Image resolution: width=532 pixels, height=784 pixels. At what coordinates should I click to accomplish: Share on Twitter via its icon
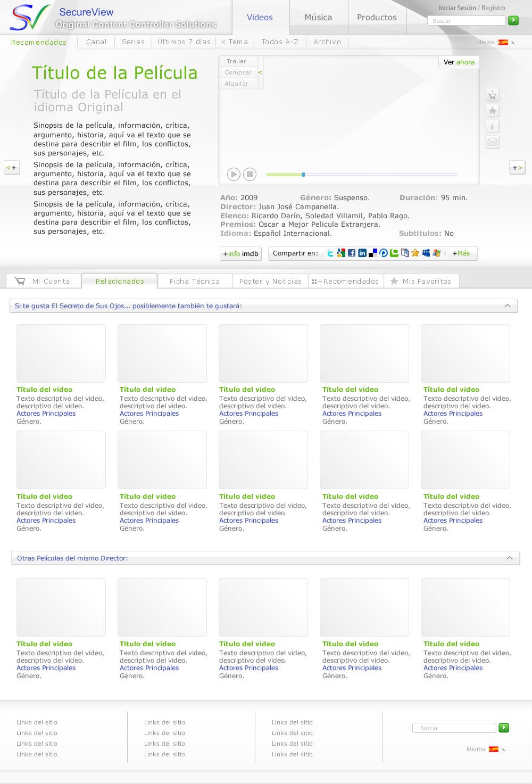(x=330, y=253)
